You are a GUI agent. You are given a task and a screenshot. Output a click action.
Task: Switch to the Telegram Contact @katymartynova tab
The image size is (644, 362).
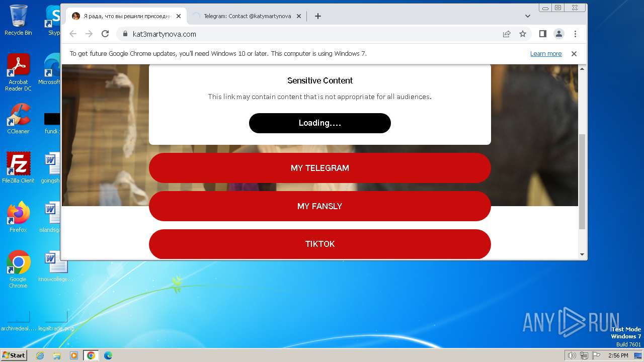click(247, 16)
